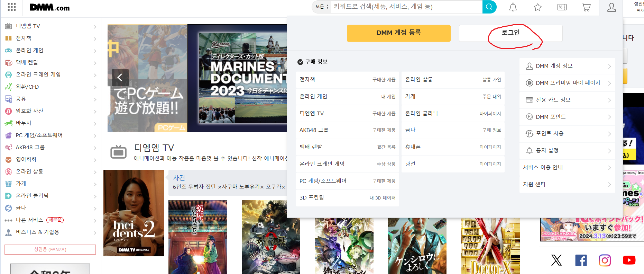Image resolution: width=644 pixels, height=274 pixels.
Task: Click the 영어회화 sidebar icon
Action: tap(8, 159)
